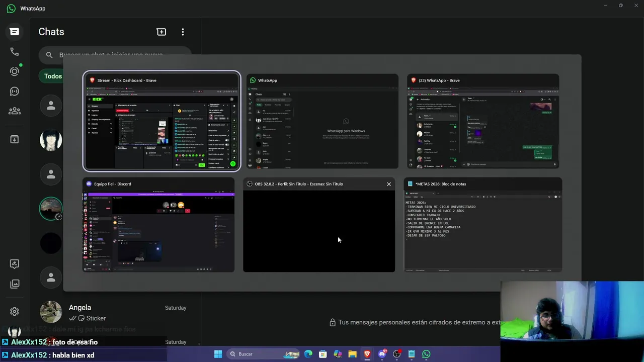Close the OBS window from task switcher
This screenshot has width=644, height=362.
(388, 184)
